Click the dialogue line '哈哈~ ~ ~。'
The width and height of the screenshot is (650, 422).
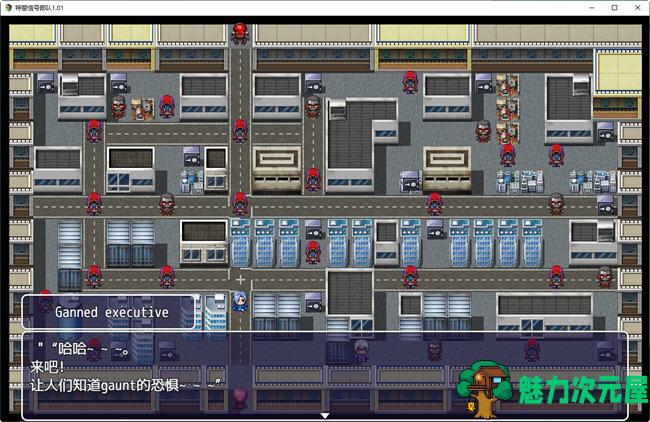[84, 349]
